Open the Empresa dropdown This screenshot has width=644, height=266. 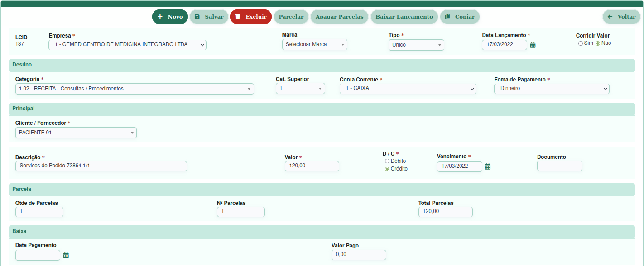127,45
